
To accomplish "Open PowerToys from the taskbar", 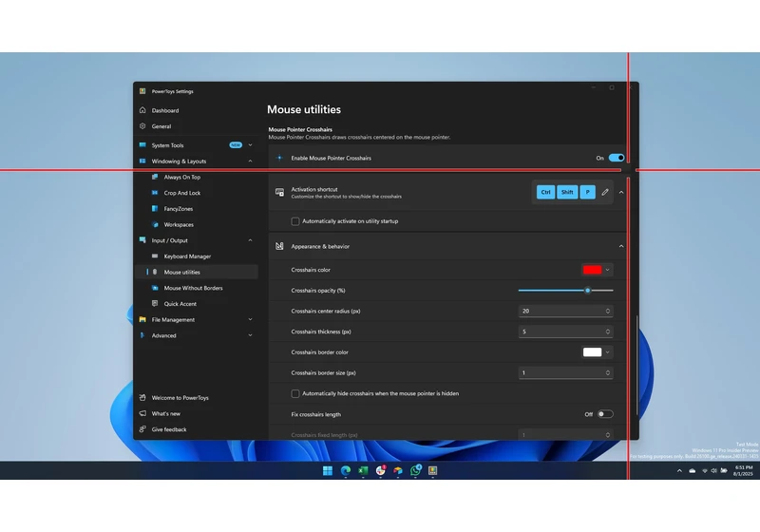I will click(x=433, y=470).
